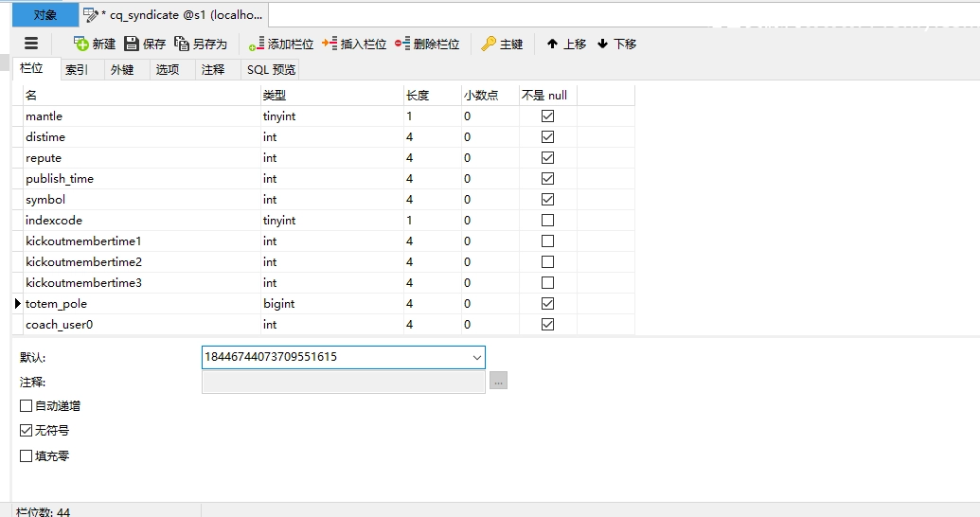Click the ellipsis button beside 注释

coord(498,381)
